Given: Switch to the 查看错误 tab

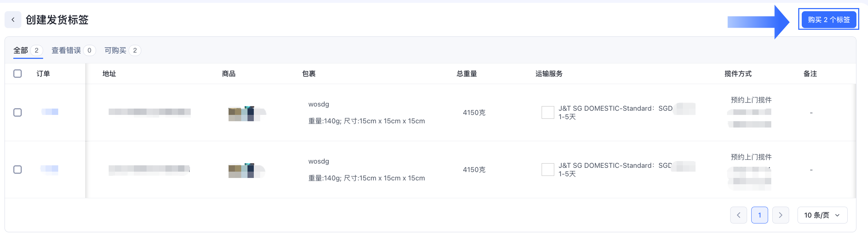Looking at the screenshot, I should [66, 50].
